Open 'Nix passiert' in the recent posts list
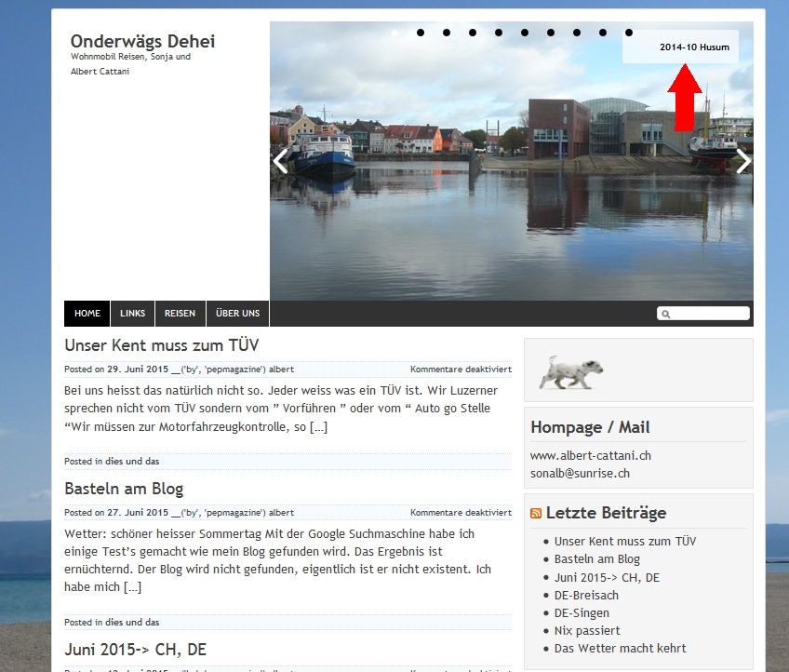The width and height of the screenshot is (789, 672). click(x=585, y=630)
